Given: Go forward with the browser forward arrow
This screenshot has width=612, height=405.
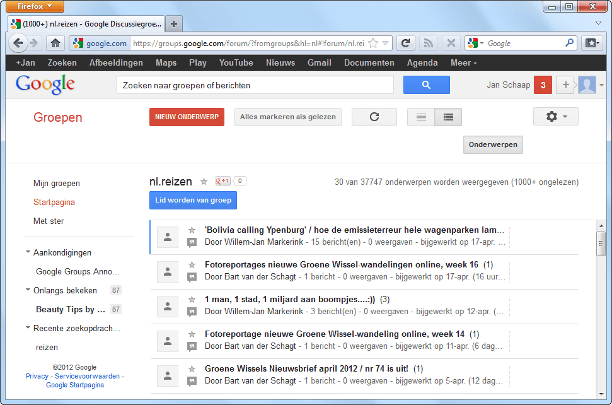Looking at the screenshot, I should pos(34,43).
